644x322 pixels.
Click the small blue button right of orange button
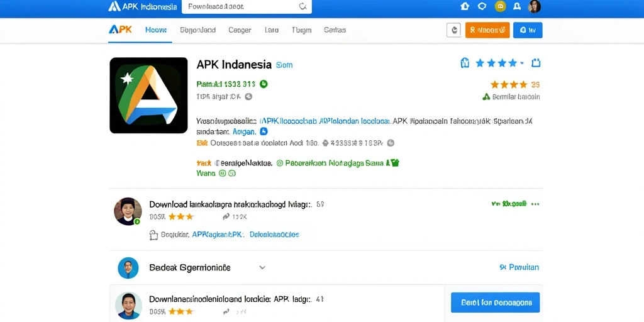[x=528, y=30]
